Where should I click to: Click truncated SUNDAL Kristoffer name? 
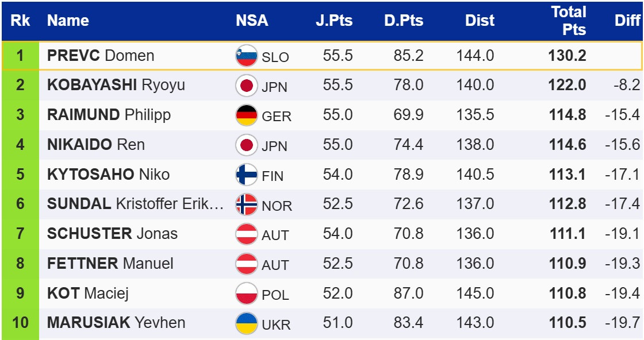tap(135, 204)
